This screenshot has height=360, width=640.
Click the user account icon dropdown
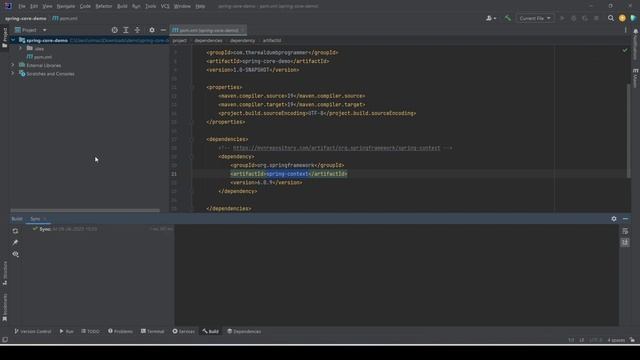click(x=491, y=18)
